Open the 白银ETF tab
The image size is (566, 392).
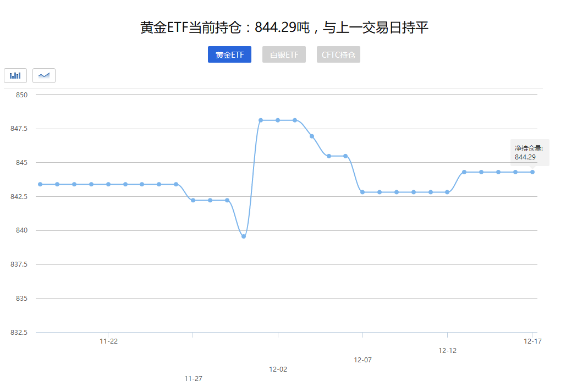point(284,54)
